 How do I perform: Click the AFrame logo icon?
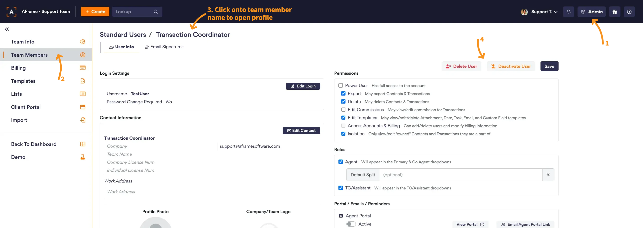pos(11,11)
